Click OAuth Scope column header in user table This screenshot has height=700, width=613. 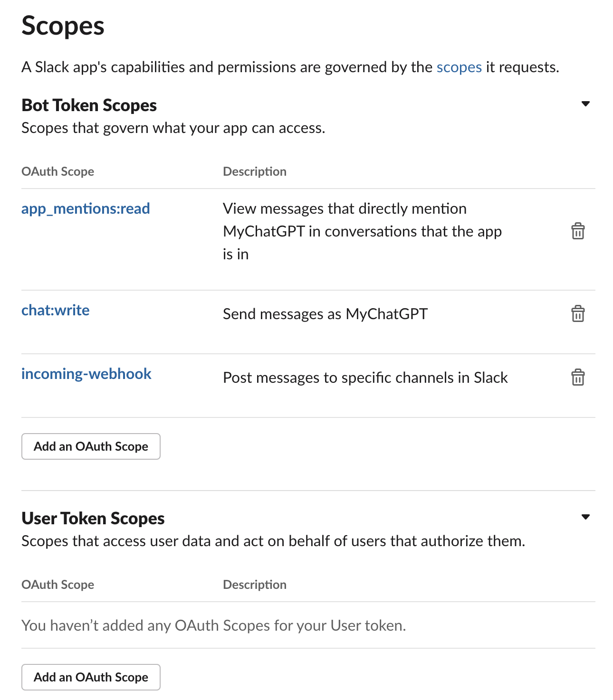(58, 585)
